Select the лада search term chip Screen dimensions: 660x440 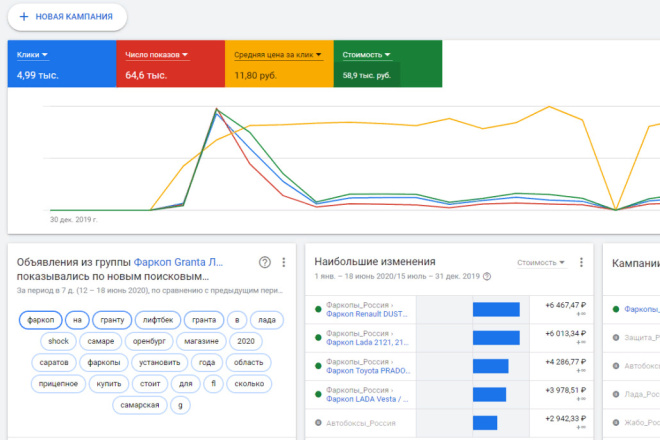267,320
